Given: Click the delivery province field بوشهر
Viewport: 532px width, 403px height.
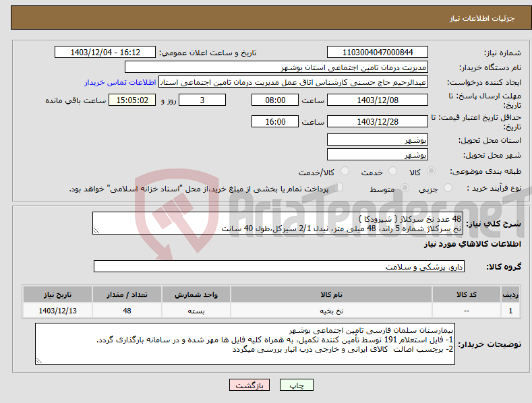Looking at the screenshot, I should coord(378,139).
